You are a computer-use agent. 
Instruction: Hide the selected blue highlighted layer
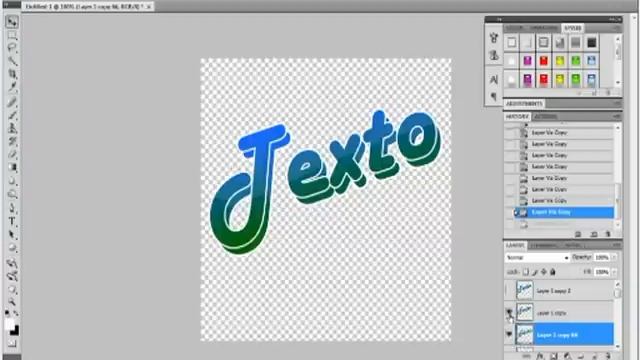click(509, 334)
